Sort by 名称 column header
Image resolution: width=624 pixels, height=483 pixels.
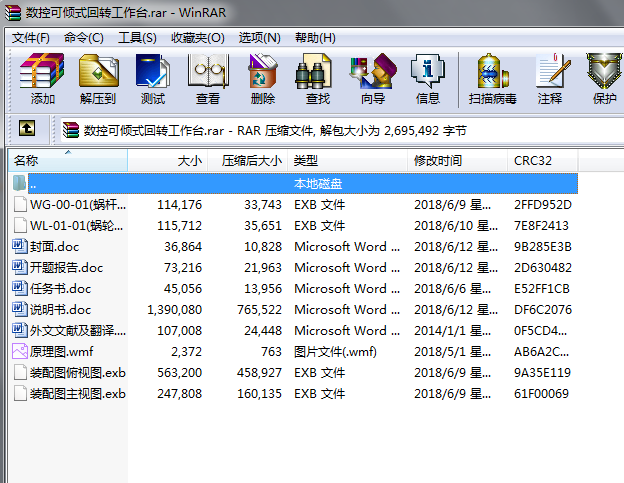coord(68,160)
